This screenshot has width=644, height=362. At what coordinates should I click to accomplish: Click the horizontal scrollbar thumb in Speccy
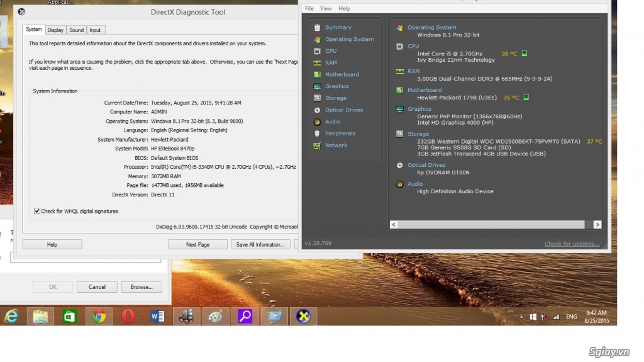coord(491,225)
